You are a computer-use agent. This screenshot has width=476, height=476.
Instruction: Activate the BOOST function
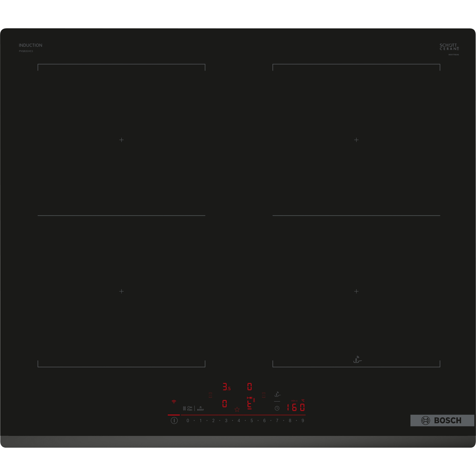pos(201,408)
